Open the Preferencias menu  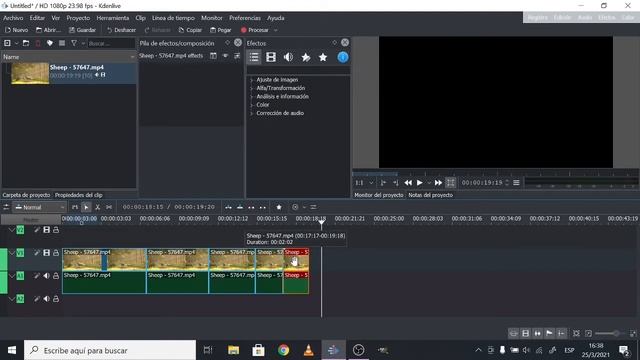[x=244, y=18]
